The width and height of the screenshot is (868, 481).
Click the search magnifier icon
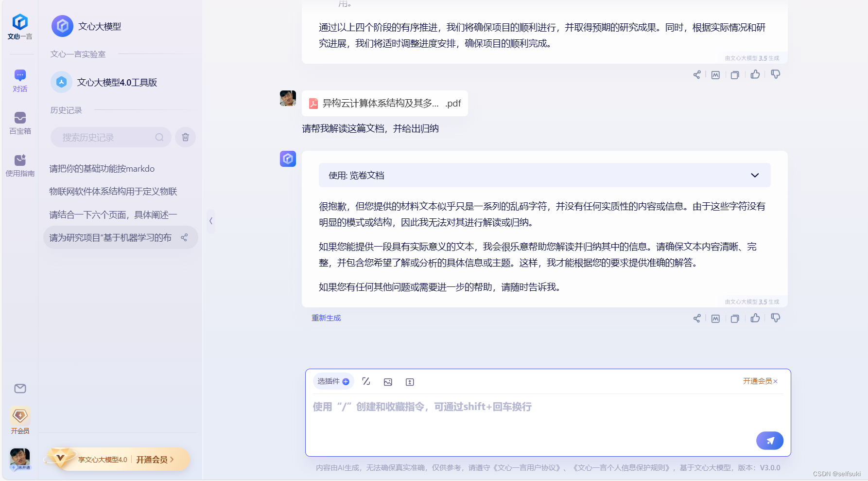(159, 138)
